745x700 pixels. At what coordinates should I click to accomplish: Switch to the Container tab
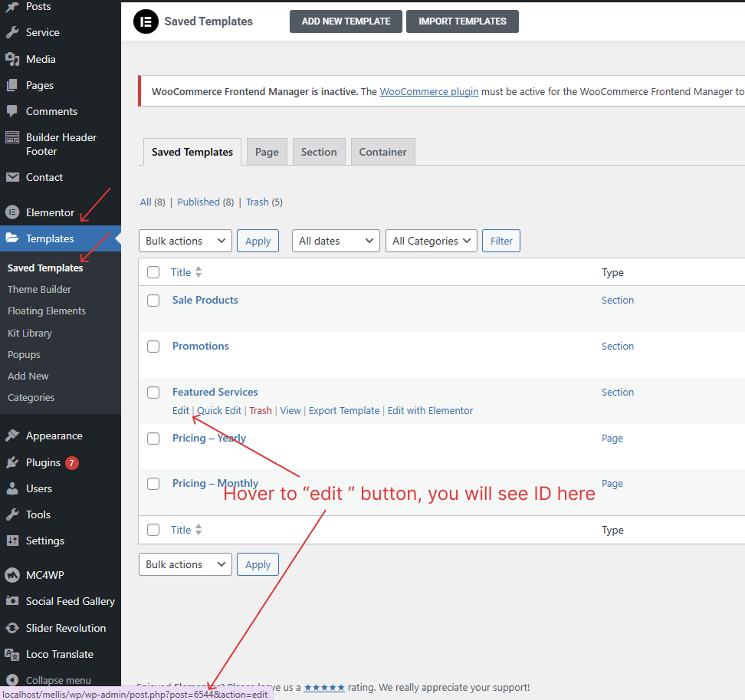coord(383,152)
